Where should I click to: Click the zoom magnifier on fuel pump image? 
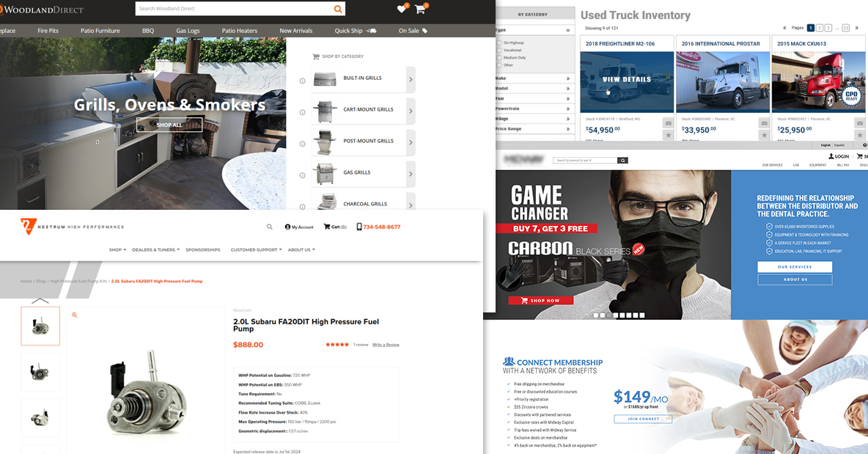click(74, 315)
